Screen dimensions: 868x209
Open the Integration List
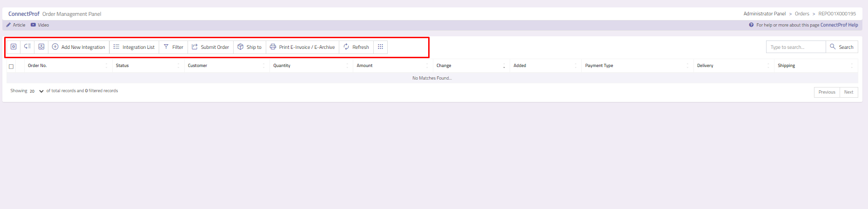(134, 47)
